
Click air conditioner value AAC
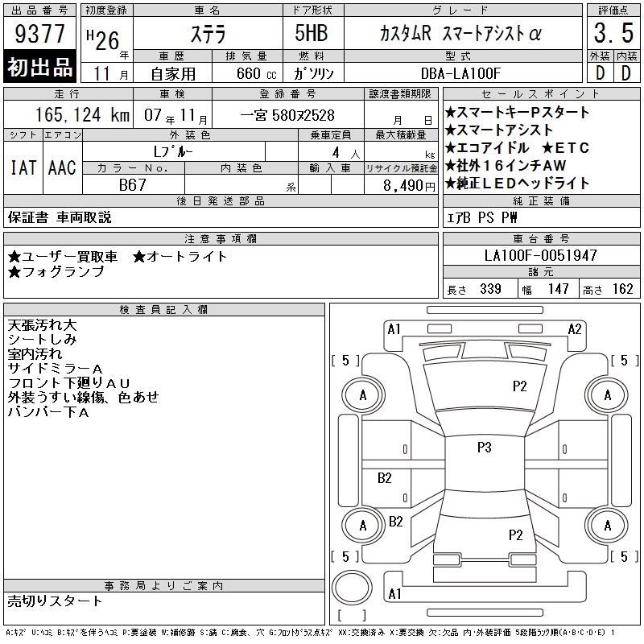[62, 167]
